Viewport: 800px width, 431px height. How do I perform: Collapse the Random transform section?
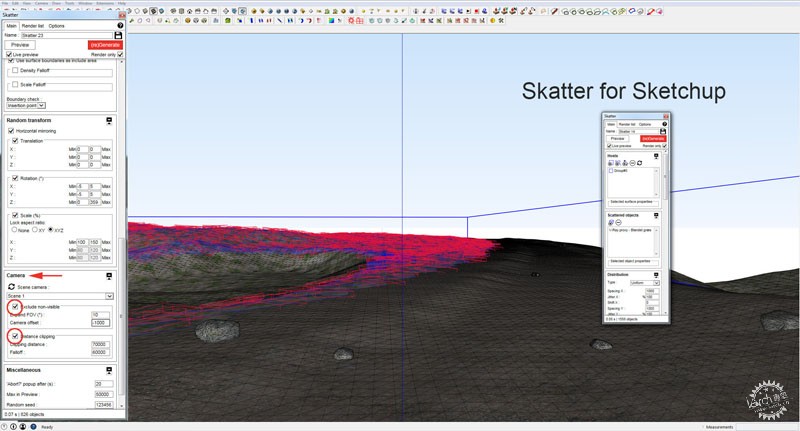[109, 120]
